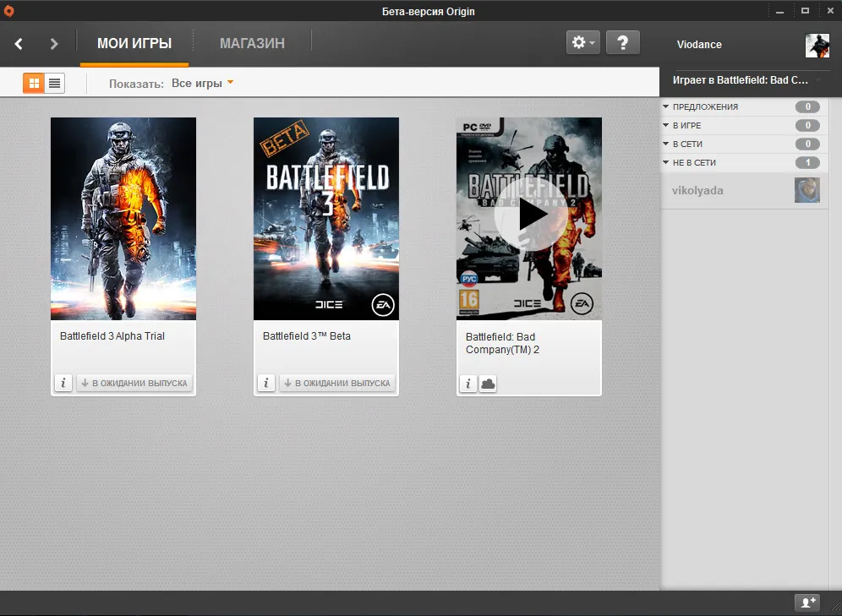Open info for Battlefield 3 Alpha Trial
Image resolution: width=842 pixels, height=616 pixels.
(x=63, y=383)
